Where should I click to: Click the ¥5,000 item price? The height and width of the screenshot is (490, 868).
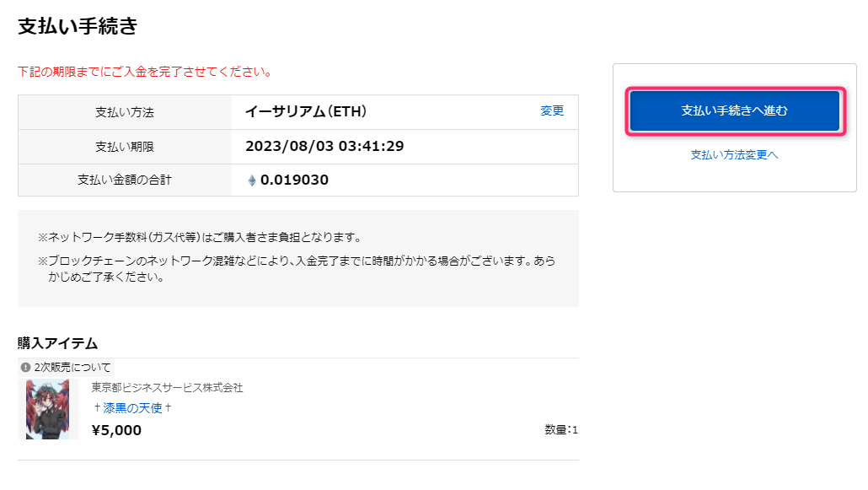pyautogui.click(x=116, y=430)
